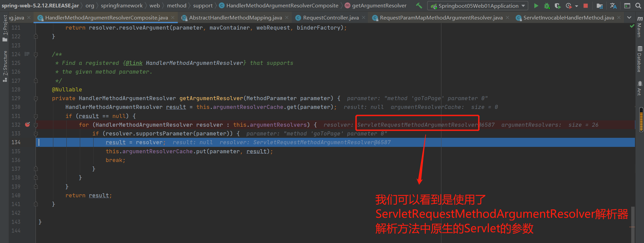This screenshot has height=243, width=644.
Task: Click breadcrumb 'support'
Action: 203,5
